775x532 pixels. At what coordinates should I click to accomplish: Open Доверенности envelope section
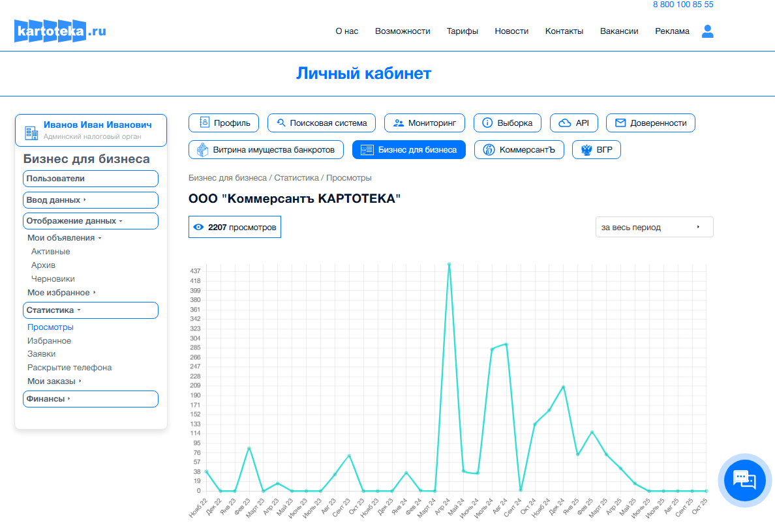pyautogui.click(x=650, y=123)
